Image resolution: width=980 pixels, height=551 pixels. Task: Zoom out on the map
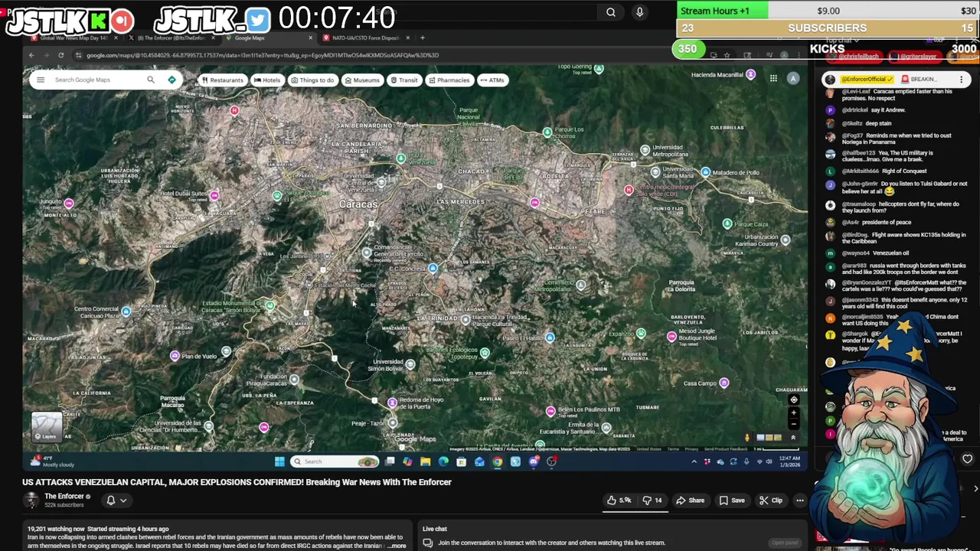[x=793, y=425]
